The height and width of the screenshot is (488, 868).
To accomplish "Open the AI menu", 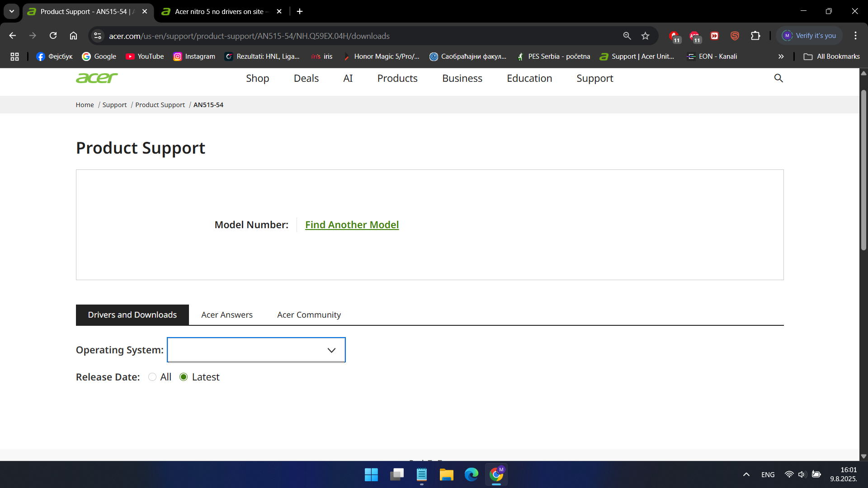I will pyautogui.click(x=348, y=78).
